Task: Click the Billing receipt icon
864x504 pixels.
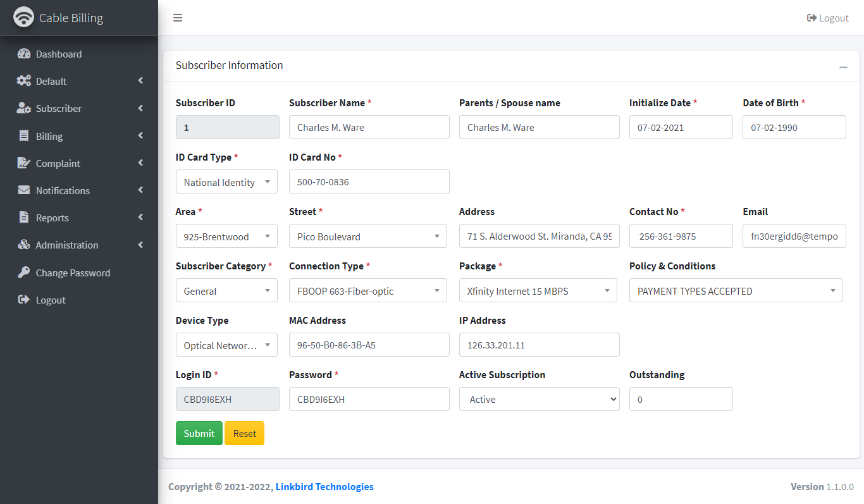Action: 24,136
